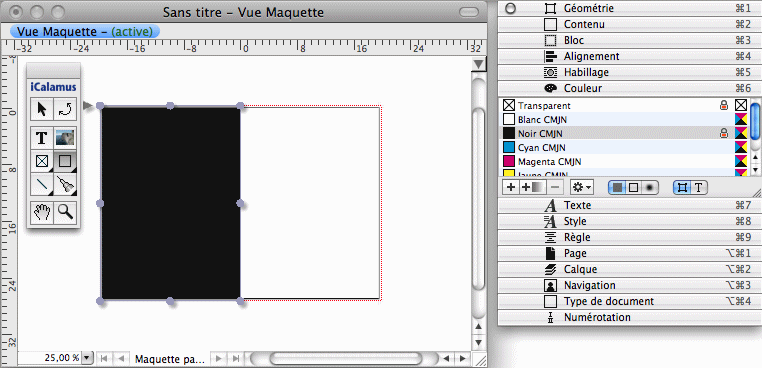Click the Navigation panel icon
This screenshot has height=368, width=762.
(x=550, y=285)
